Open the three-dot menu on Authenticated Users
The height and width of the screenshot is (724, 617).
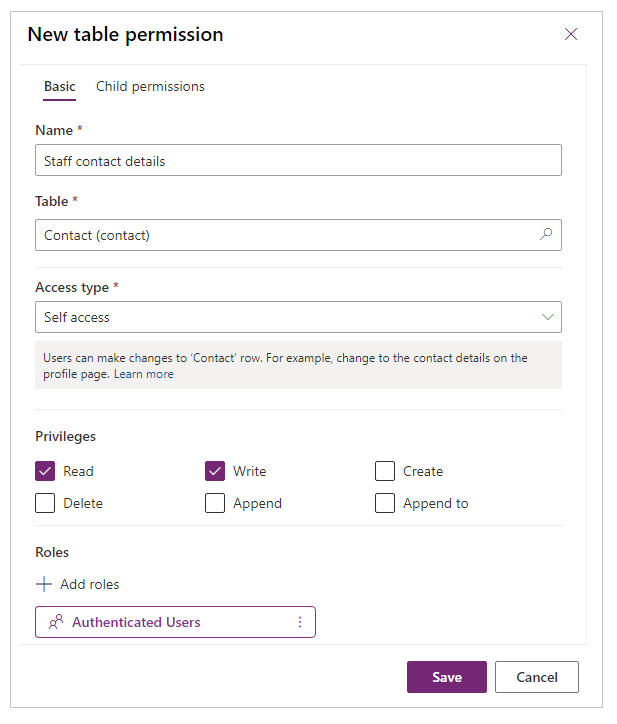click(300, 622)
